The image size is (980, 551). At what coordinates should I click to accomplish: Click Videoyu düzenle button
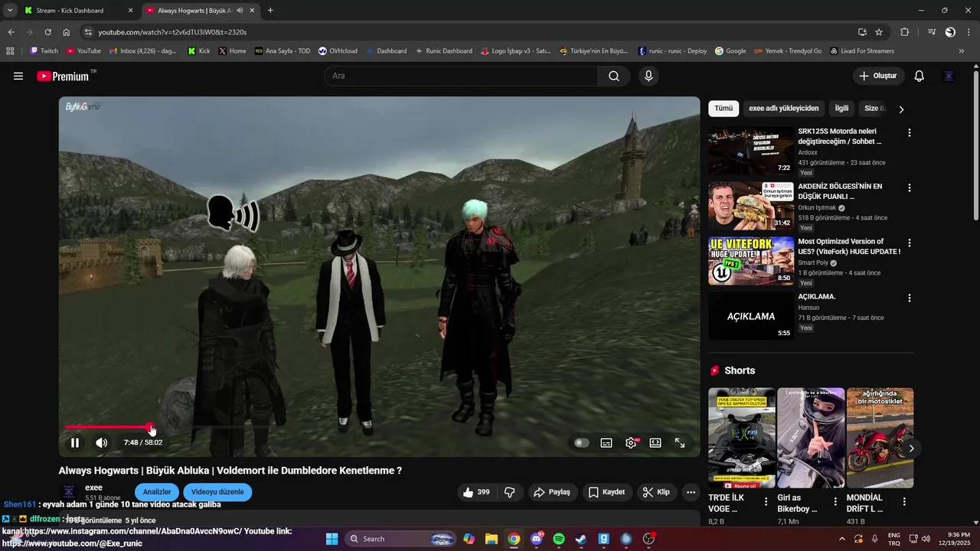tap(217, 491)
